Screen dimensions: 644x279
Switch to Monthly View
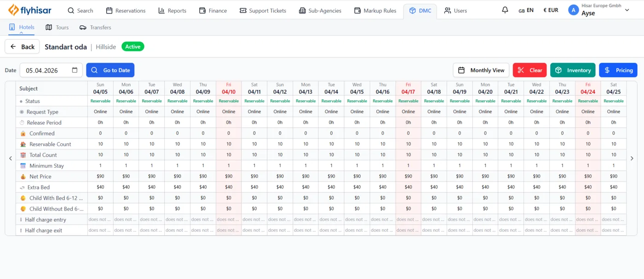click(x=481, y=70)
